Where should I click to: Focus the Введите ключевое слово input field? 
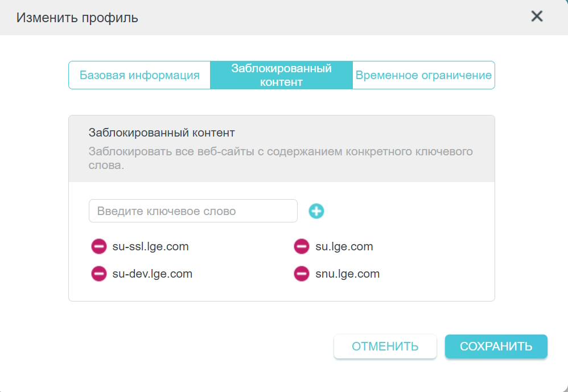point(193,211)
